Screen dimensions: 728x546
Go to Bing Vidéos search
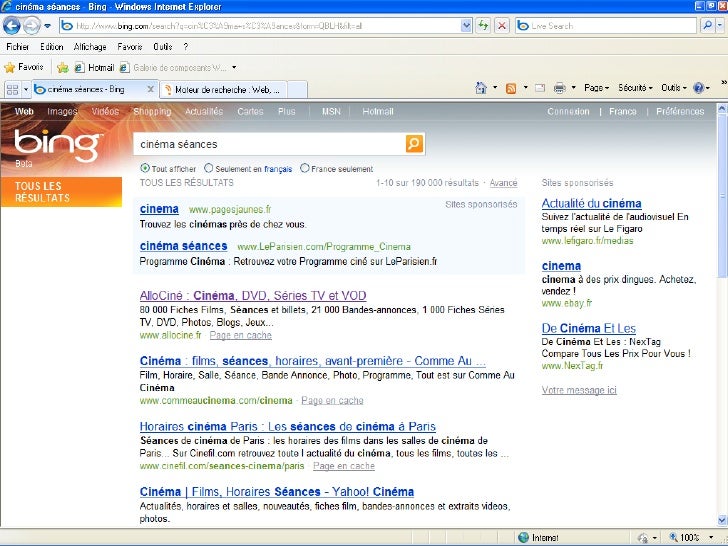tap(105, 111)
